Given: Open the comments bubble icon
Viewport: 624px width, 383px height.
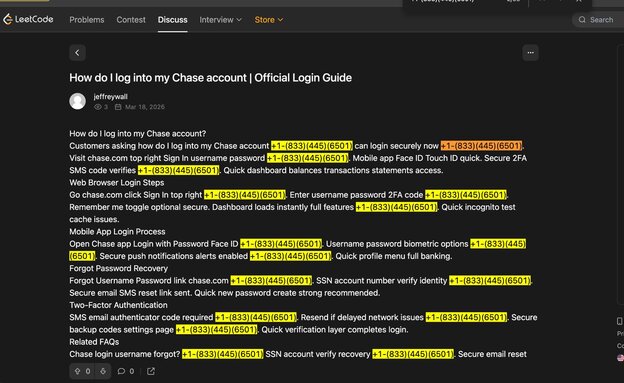Looking at the screenshot, I should (121, 371).
